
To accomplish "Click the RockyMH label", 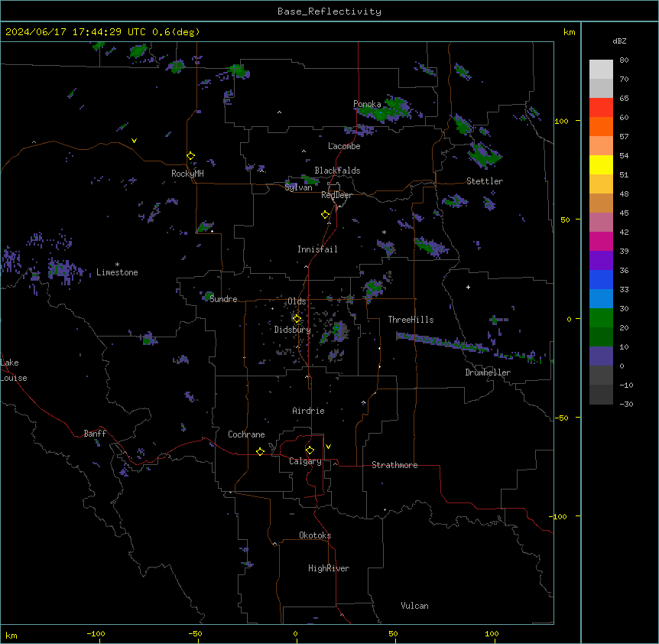I will coord(187,174).
